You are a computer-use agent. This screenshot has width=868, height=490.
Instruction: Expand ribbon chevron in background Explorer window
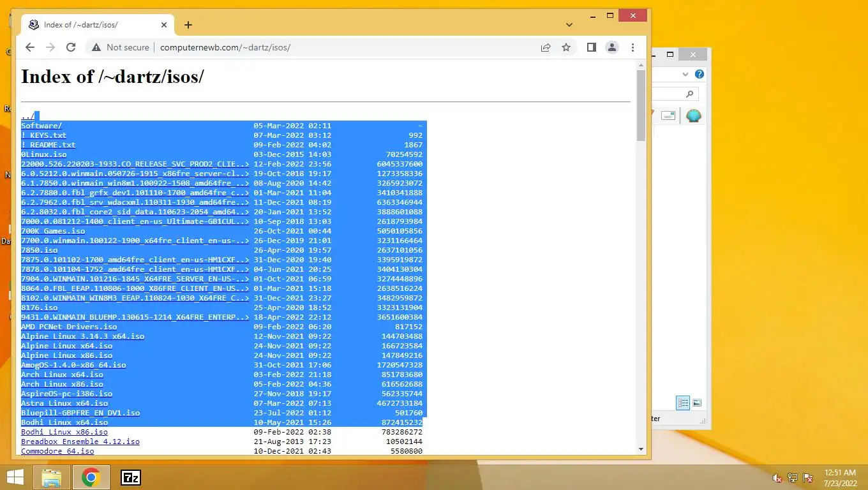click(685, 74)
